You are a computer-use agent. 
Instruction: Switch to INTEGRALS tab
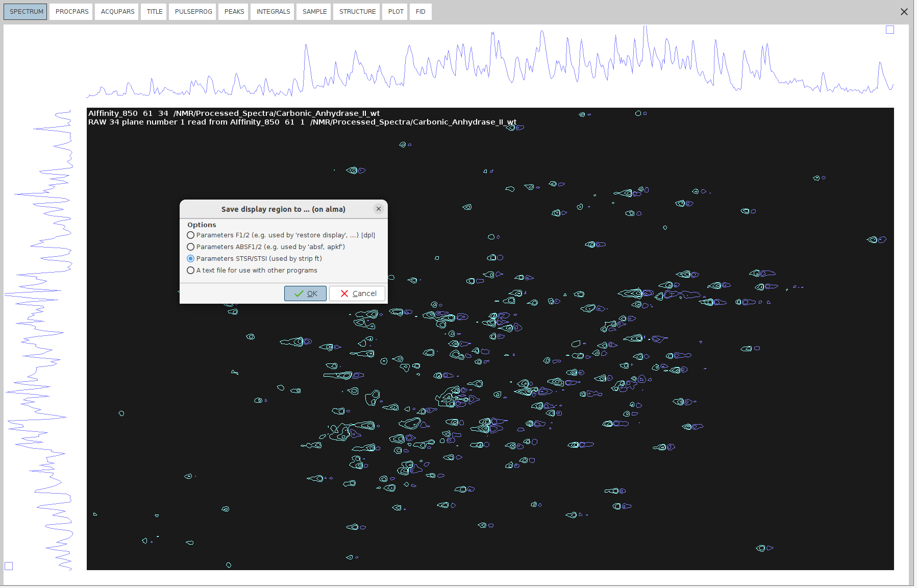tap(273, 12)
